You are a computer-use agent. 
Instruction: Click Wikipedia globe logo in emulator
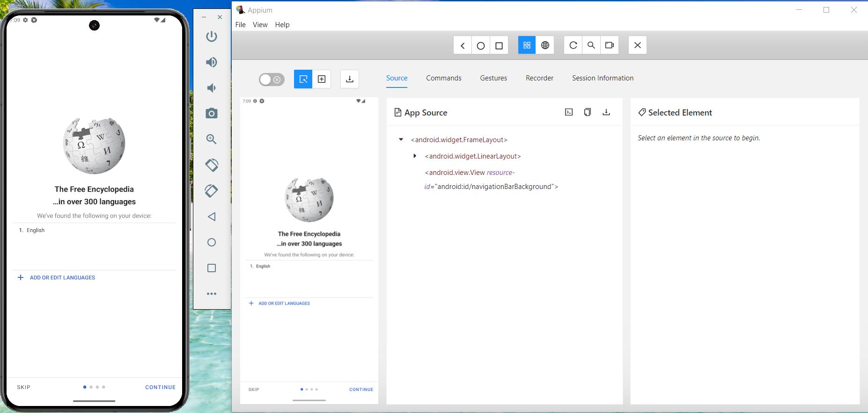click(94, 145)
